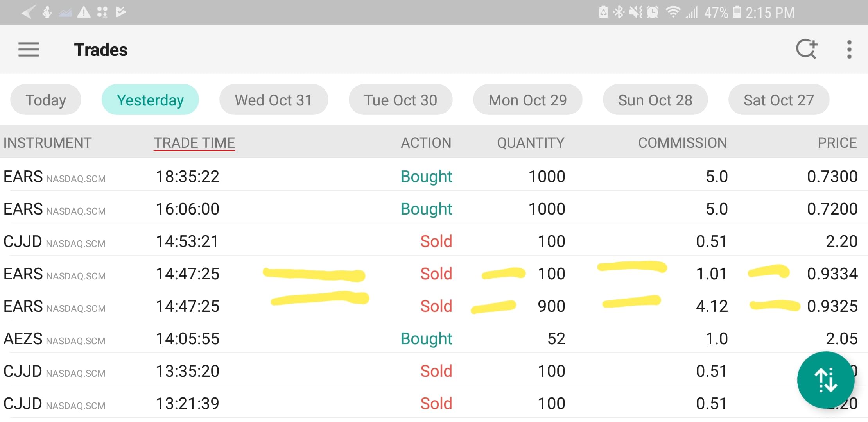Image resolution: width=868 pixels, height=422 pixels.
Task: Switch to Tue Oct 30 trades
Action: click(x=400, y=100)
